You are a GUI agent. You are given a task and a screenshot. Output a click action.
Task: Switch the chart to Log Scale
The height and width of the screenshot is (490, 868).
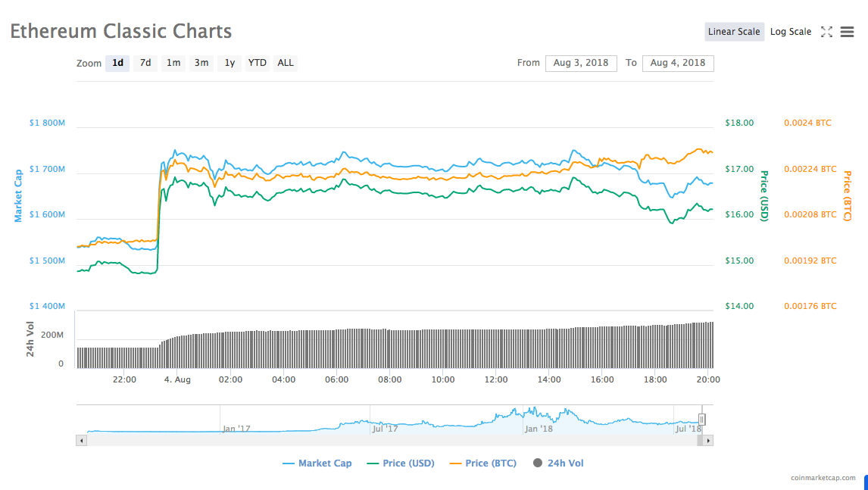(790, 31)
